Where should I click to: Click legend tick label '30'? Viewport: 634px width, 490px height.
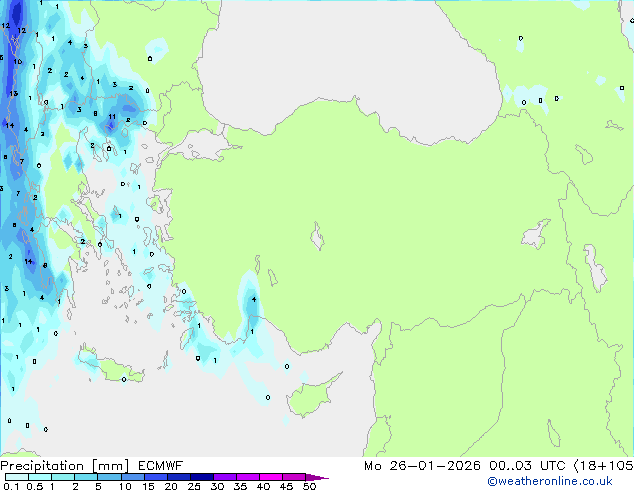click(217, 486)
